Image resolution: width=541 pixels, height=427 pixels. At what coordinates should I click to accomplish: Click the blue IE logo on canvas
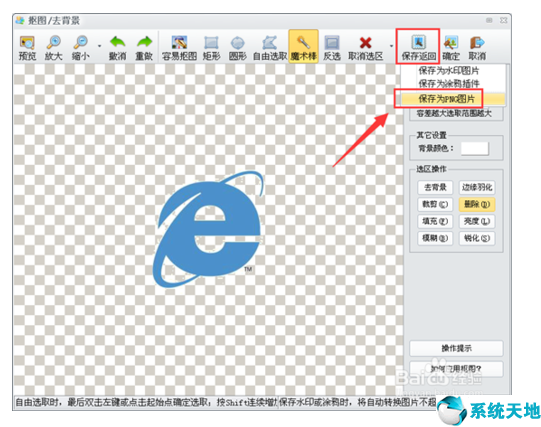click(208, 229)
